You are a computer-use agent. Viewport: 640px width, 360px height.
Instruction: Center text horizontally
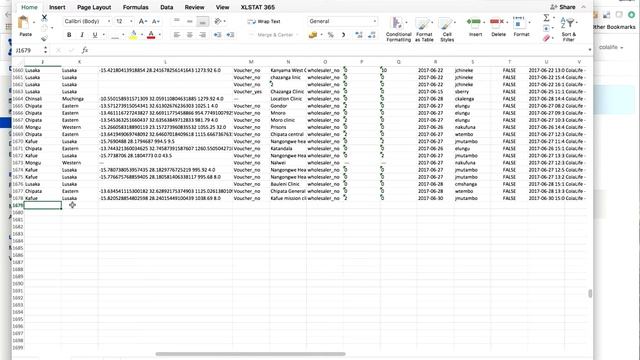[x=189, y=35]
